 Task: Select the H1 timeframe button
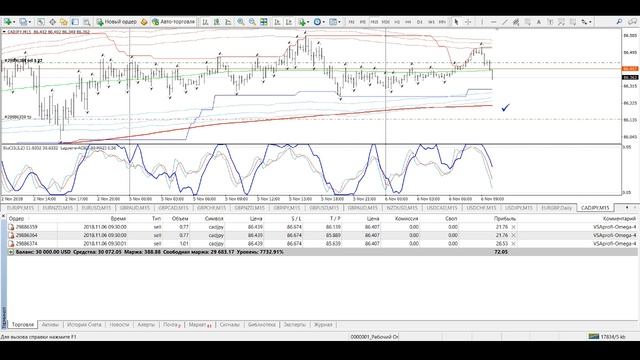coord(397,22)
